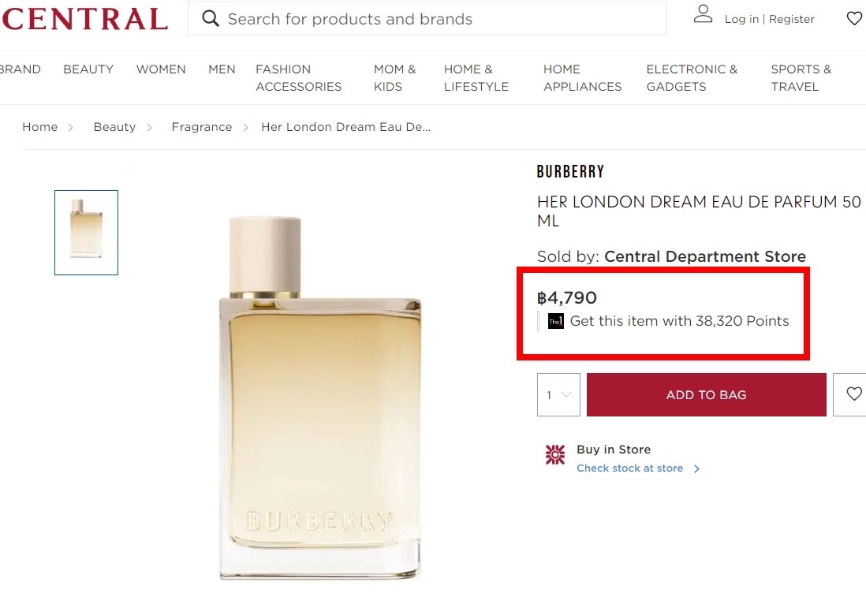Screen dimensions: 866x616
Task: Go to Fragrance via the breadcrumb
Action: pos(202,126)
